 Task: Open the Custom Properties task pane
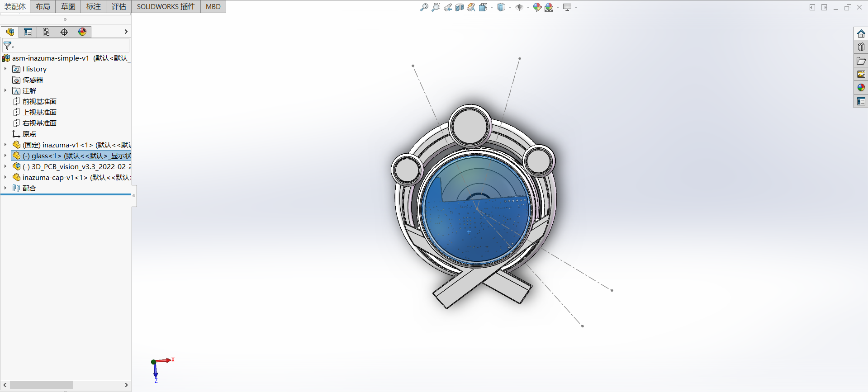861,101
